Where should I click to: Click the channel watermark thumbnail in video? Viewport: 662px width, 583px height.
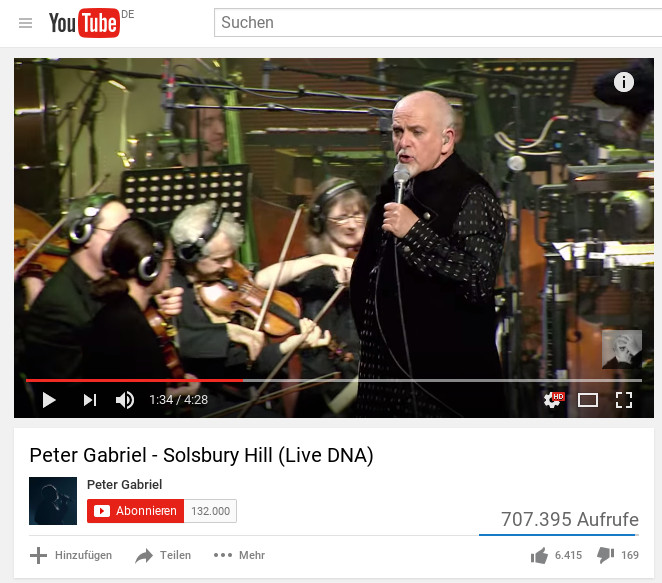point(621,349)
